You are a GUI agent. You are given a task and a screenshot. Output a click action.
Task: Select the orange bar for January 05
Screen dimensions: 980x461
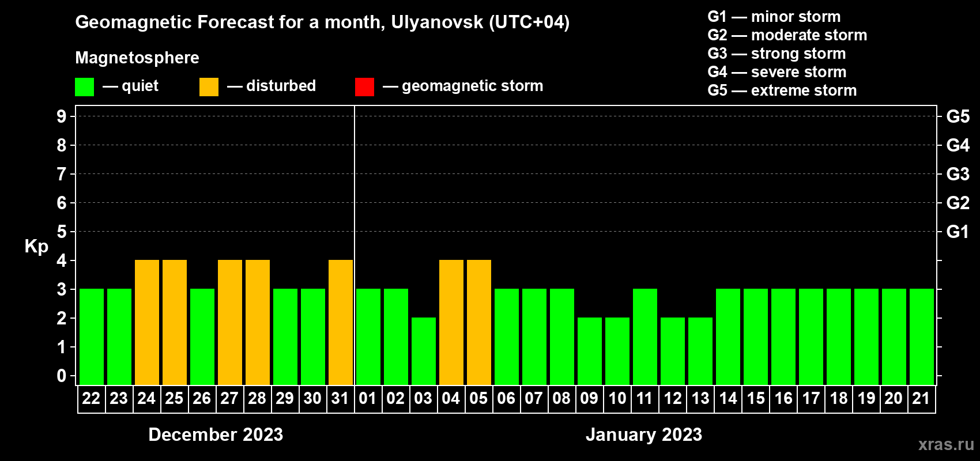pos(479,322)
